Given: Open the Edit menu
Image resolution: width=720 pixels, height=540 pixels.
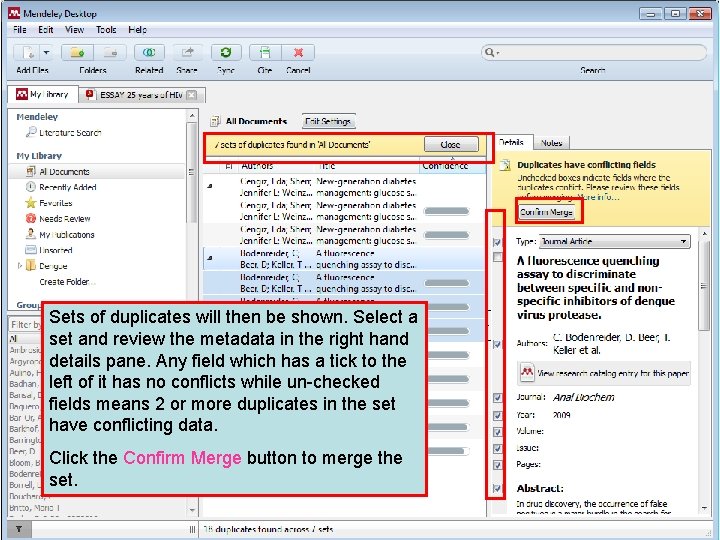Looking at the screenshot, I should pos(45,30).
